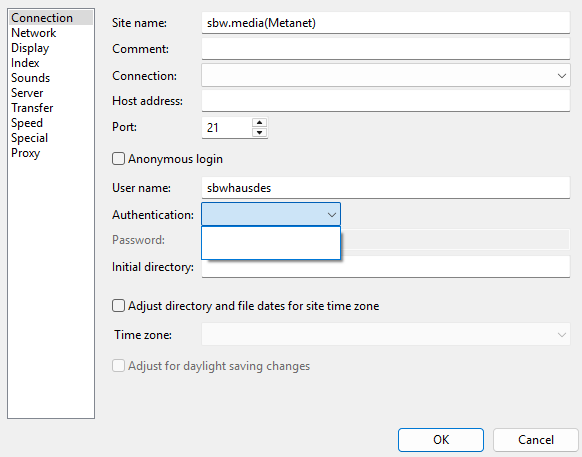The width and height of the screenshot is (582, 457).
Task: Switch to the Index category
Action: tap(25, 63)
